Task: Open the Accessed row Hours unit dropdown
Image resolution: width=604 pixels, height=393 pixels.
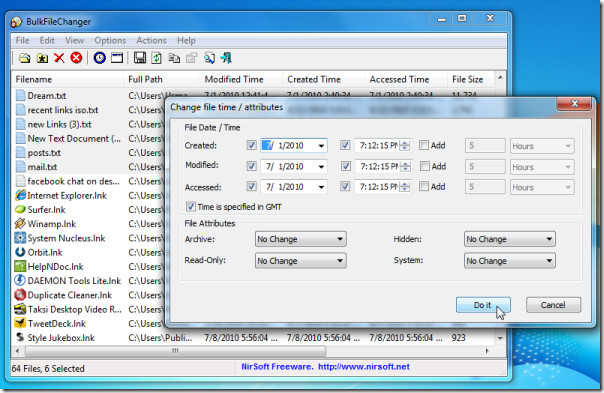Action: (x=542, y=187)
